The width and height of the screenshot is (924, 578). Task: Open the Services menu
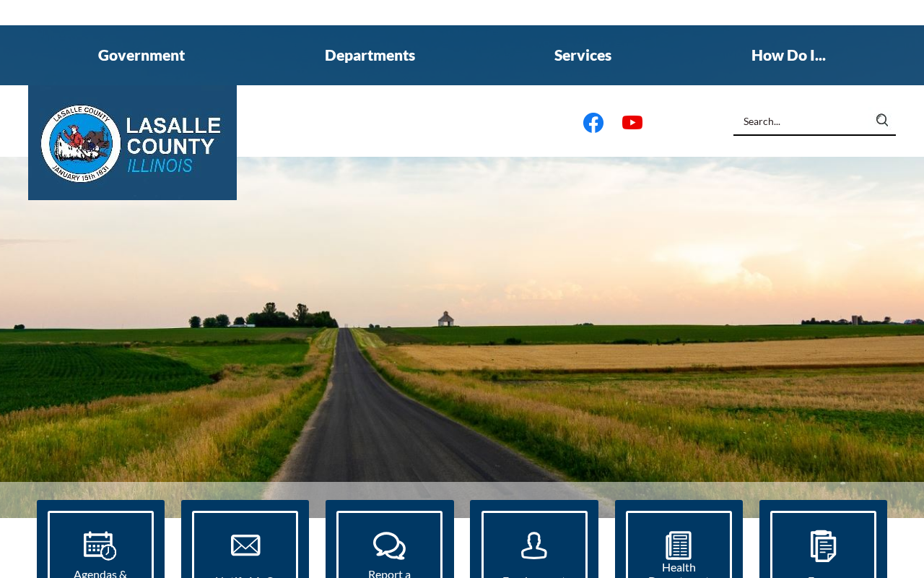pyautogui.click(x=583, y=55)
